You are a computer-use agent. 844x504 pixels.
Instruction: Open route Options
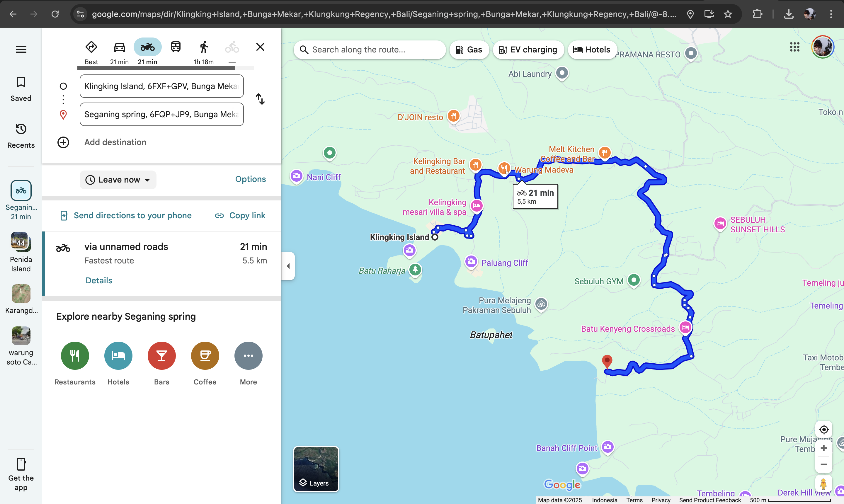250,179
